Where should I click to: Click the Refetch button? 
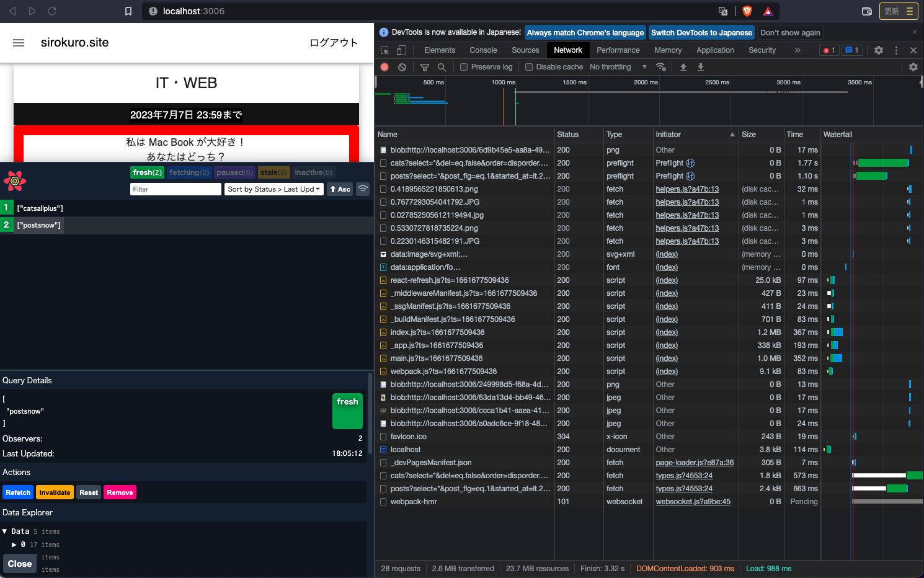[x=18, y=492]
